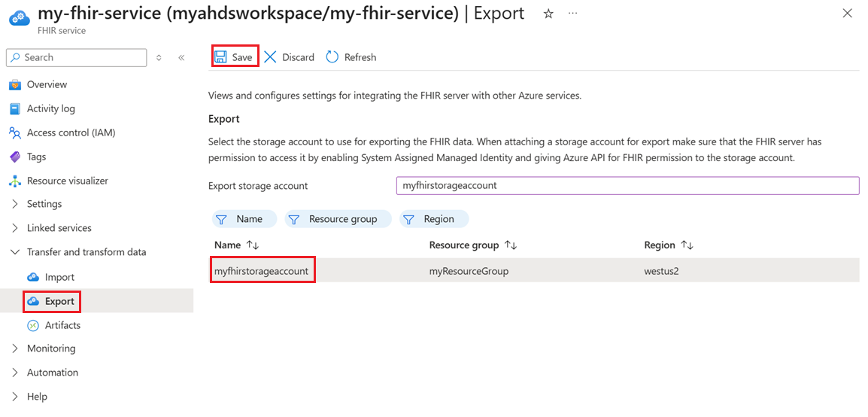868x417 pixels.
Task: Open the Resource group filter pill
Action: click(x=338, y=219)
